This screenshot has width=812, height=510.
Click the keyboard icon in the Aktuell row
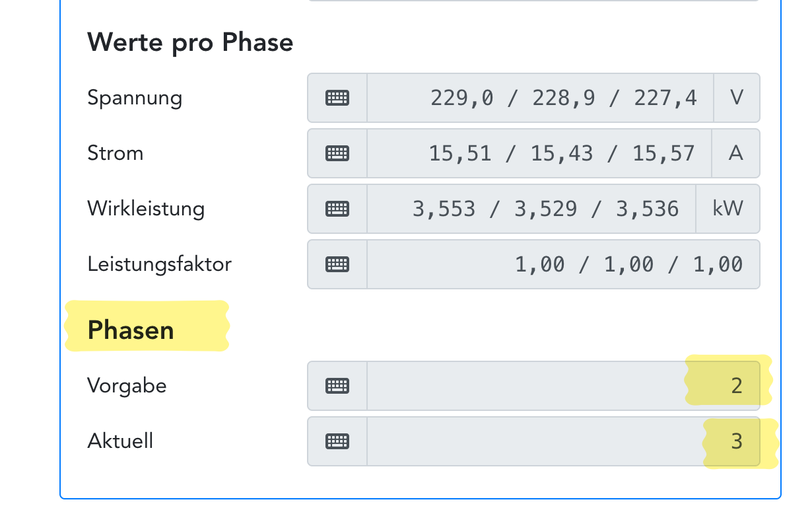(337, 441)
